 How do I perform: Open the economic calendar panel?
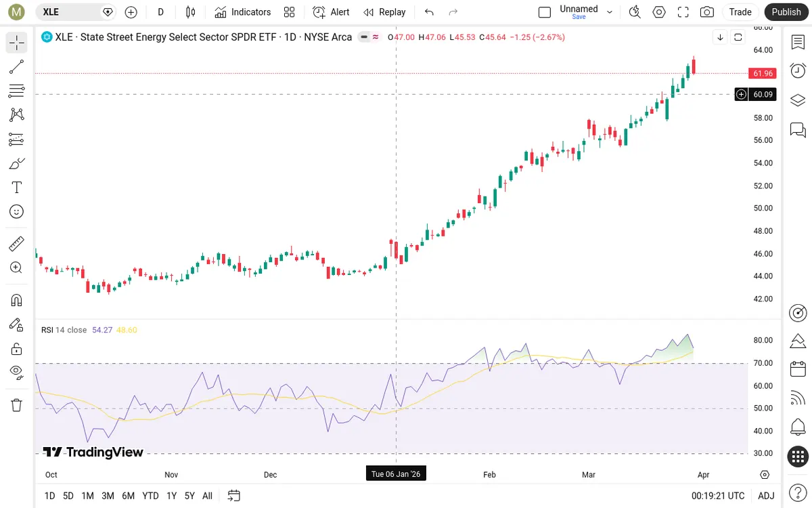tap(798, 369)
